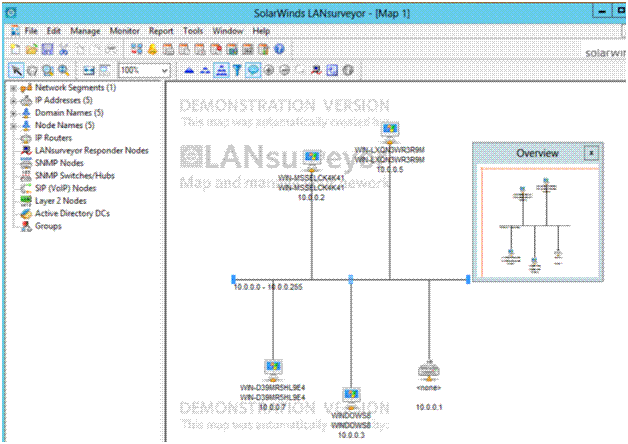This screenshot has height=444, width=628.
Task: Select LANsurveyor Responder Nodes entry
Action: point(92,151)
